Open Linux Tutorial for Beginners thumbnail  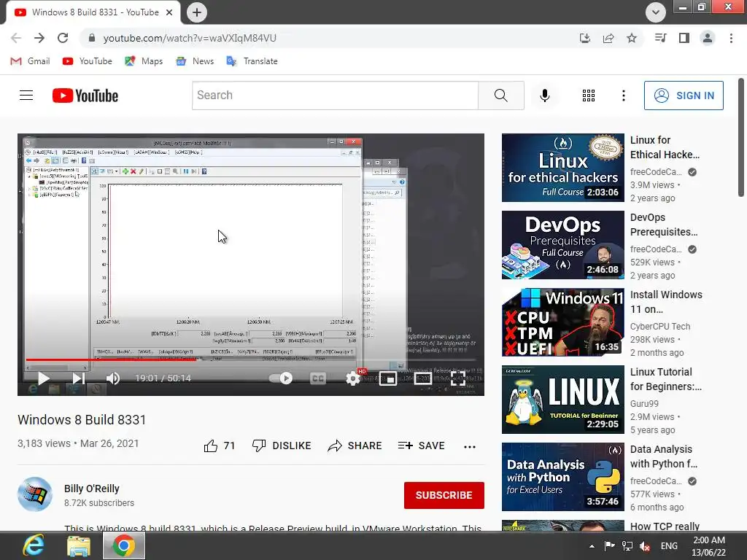point(563,400)
